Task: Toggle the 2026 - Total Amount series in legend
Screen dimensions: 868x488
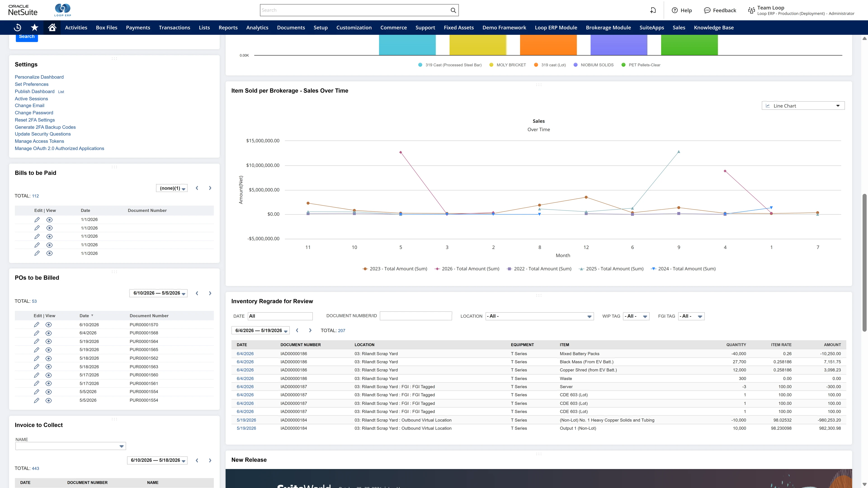Action: click(467, 269)
